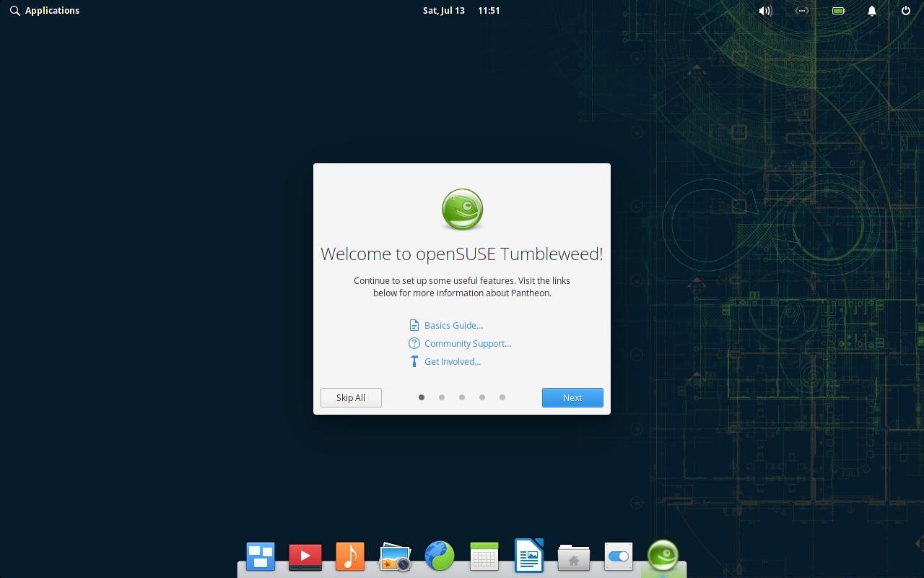The height and width of the screenshot is (578, 924).
Task: Launch LibreOffice Writer from the dock
Action: click(528, 556)
